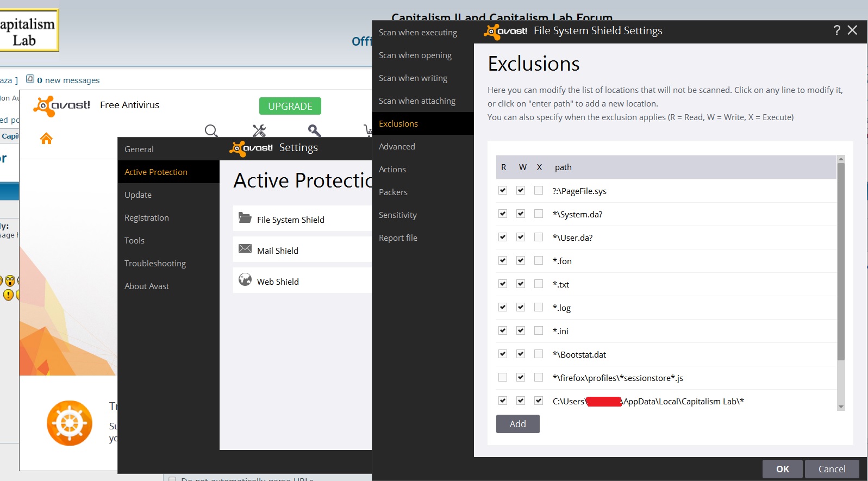Screen dimensions: 868x481
Task: Toggle the Write checkbox for *\Bootstat.dat
Action: [521, 354]
